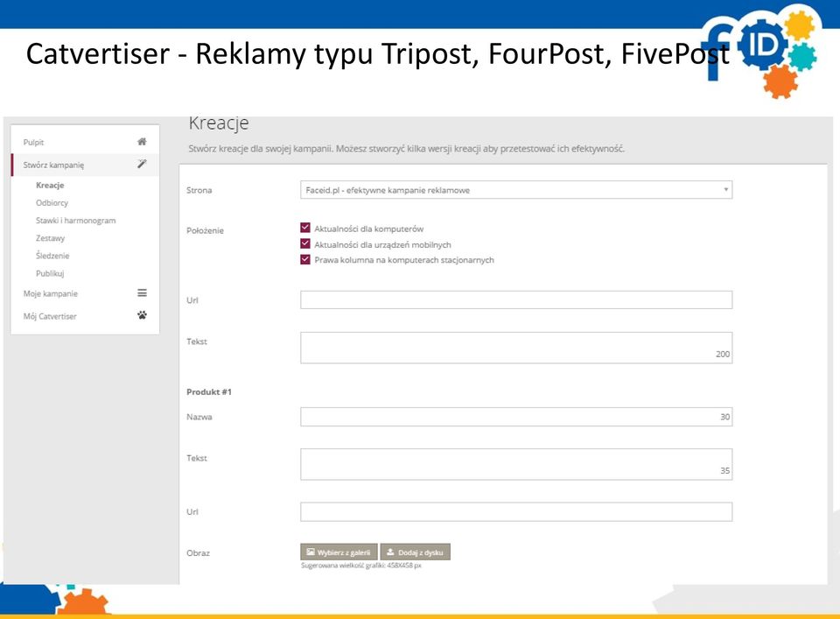
Task: Open the Śledzenie step
Action: pos(52,256)
